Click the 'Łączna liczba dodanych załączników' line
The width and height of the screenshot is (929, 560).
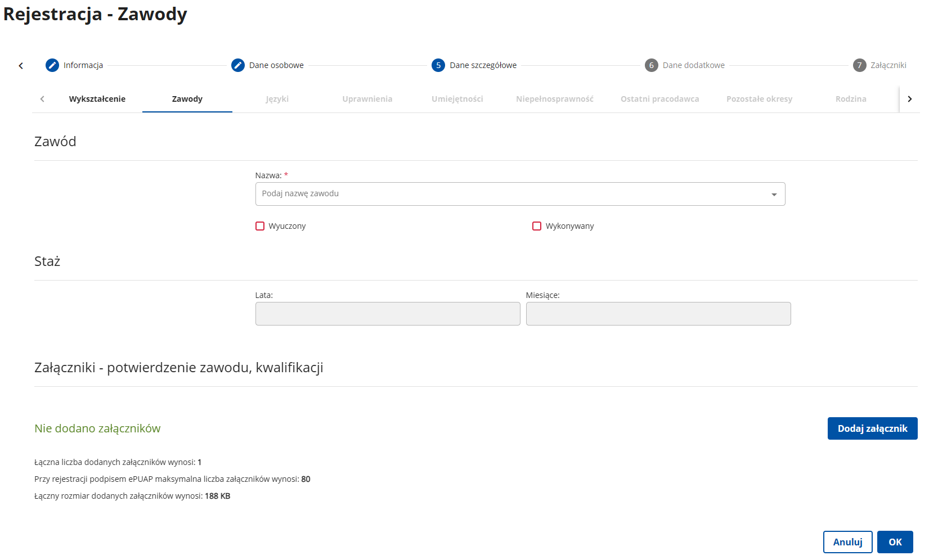coord(118,462)
